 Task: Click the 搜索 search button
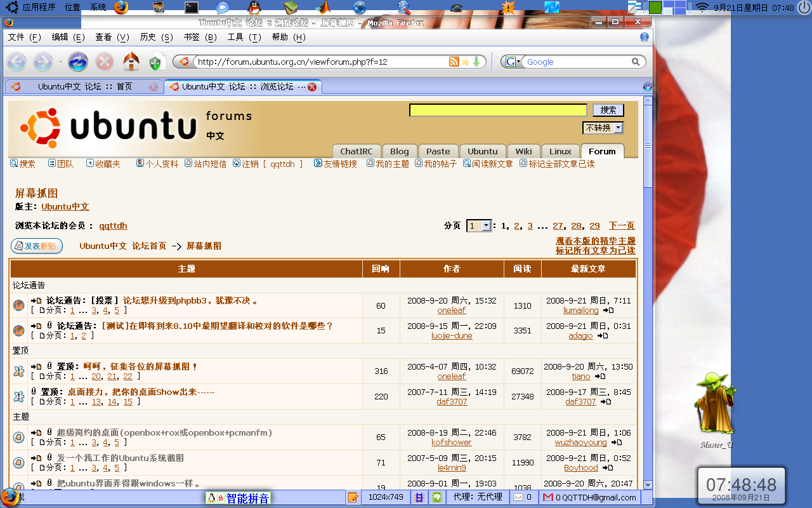(x=608, y=110)
